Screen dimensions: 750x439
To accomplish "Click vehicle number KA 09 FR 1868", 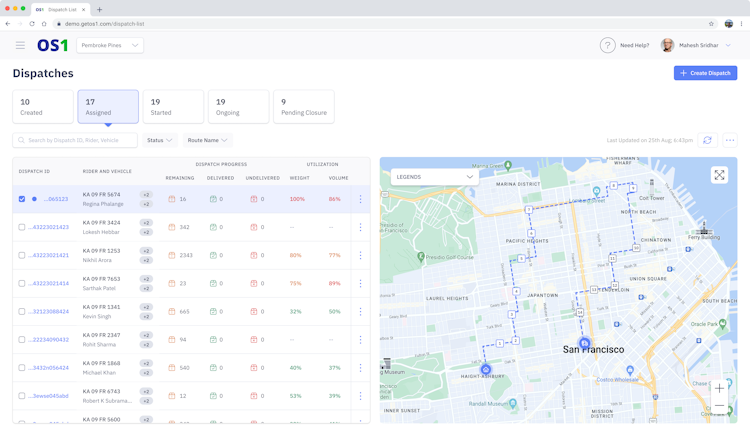I will [x=101, y=363].
